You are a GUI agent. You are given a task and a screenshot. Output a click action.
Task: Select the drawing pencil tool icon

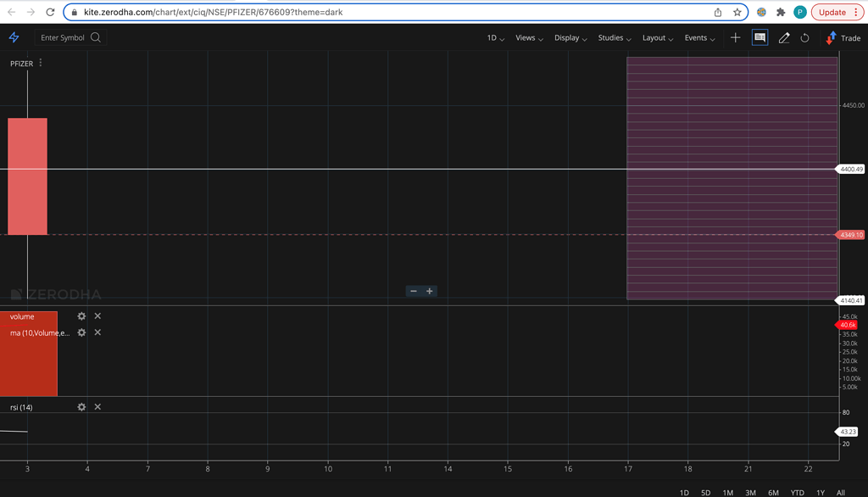click(784, 37)
